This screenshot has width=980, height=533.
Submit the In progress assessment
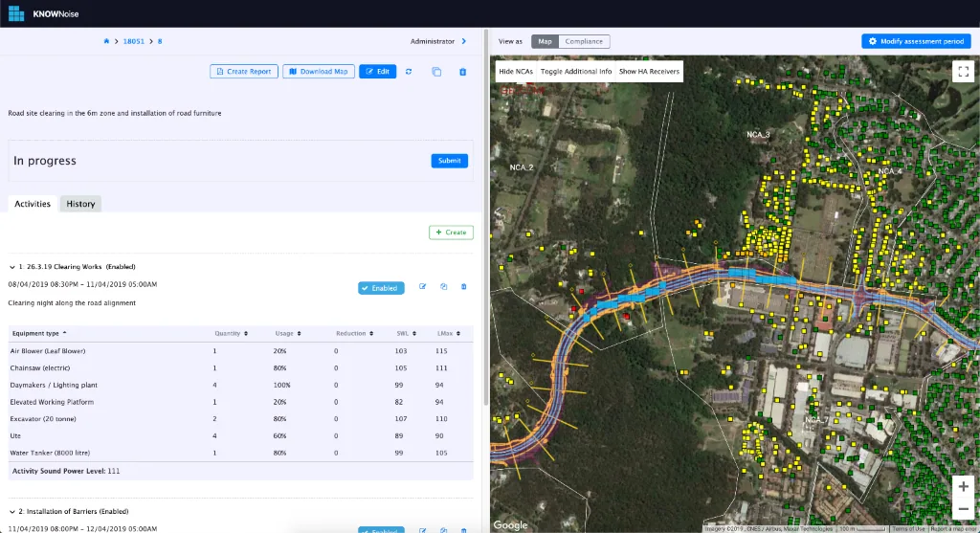[x=450, y=161]
